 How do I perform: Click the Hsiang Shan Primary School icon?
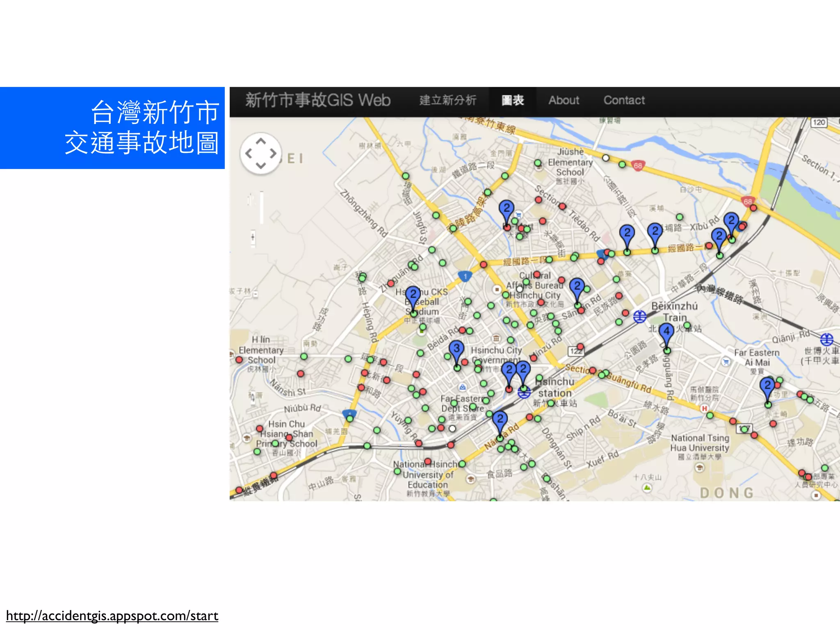247,438
